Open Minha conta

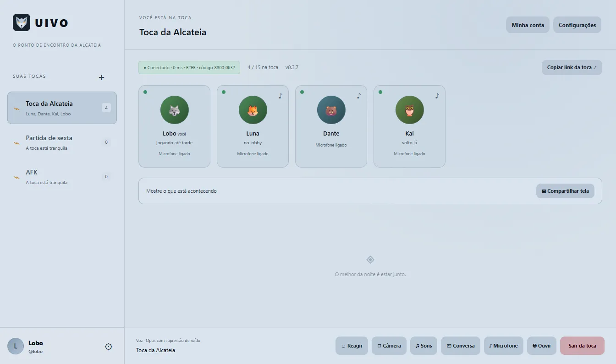coord(528,25)
